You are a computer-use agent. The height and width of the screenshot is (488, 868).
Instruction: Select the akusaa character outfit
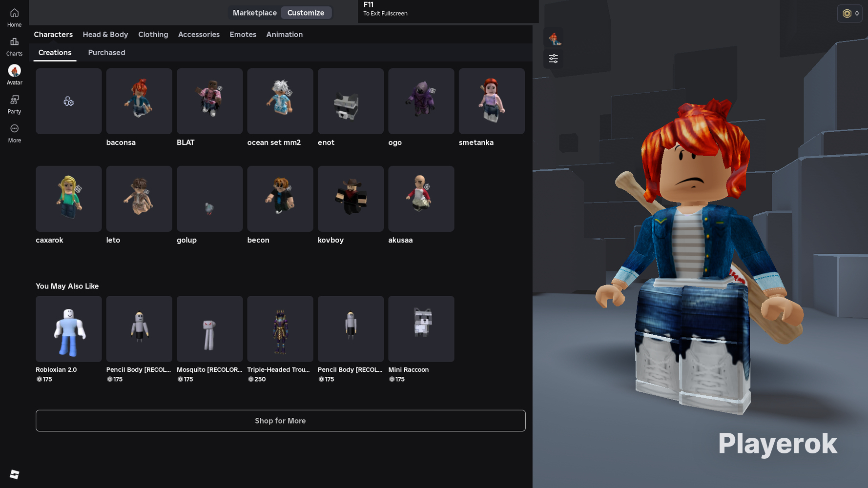pos(421,199)
